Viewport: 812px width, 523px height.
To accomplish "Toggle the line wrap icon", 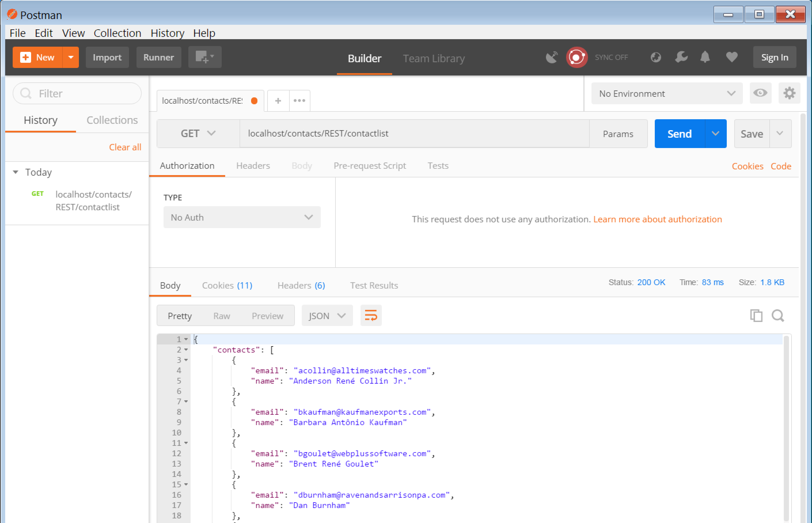I will pos(371,316).
